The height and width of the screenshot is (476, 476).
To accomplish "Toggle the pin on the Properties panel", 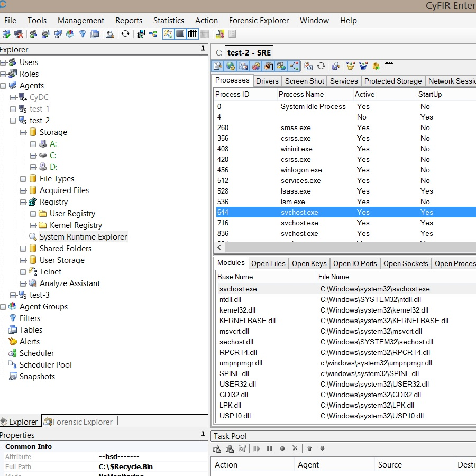I will (203, 435).
